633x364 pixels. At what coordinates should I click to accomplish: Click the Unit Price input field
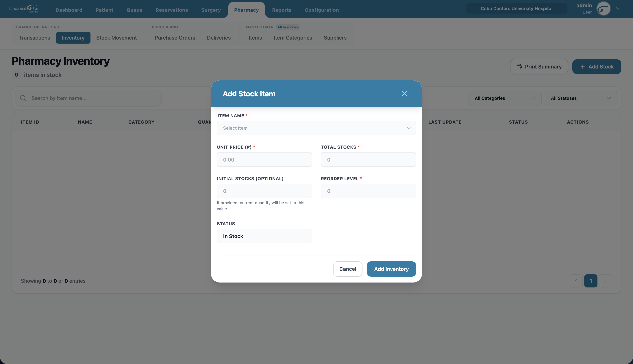(x=264, y=159)
